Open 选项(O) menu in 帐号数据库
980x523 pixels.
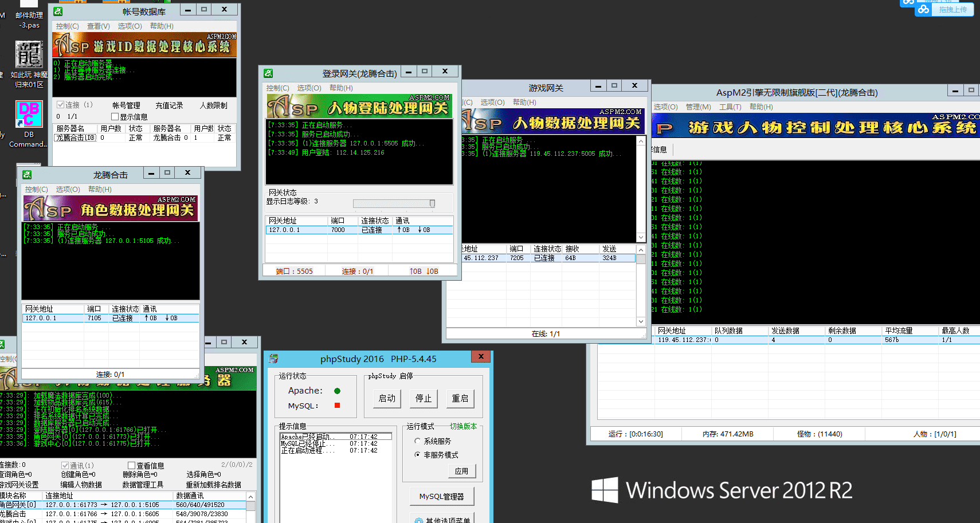130,26
